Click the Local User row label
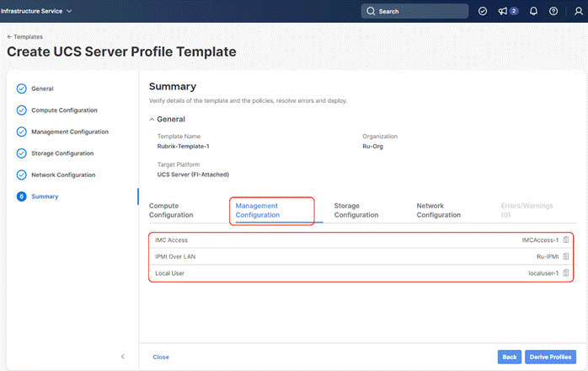The image size is (588, 371). click(169, 273)
